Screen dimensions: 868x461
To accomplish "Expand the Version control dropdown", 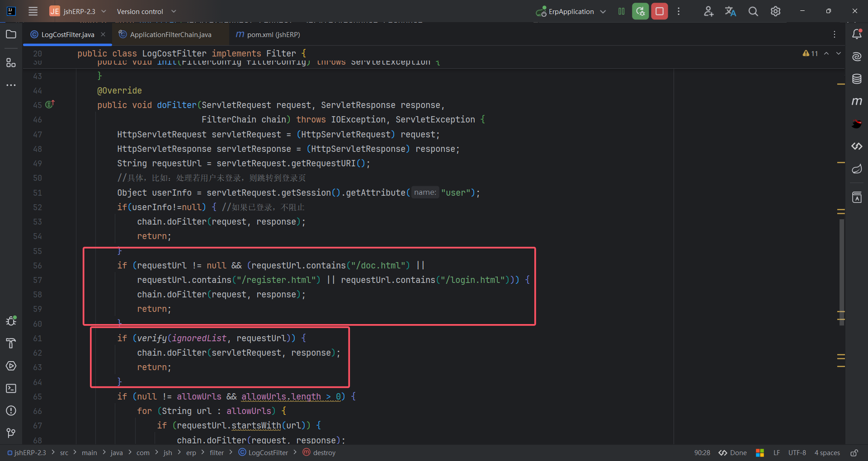I will pos(146,11).
